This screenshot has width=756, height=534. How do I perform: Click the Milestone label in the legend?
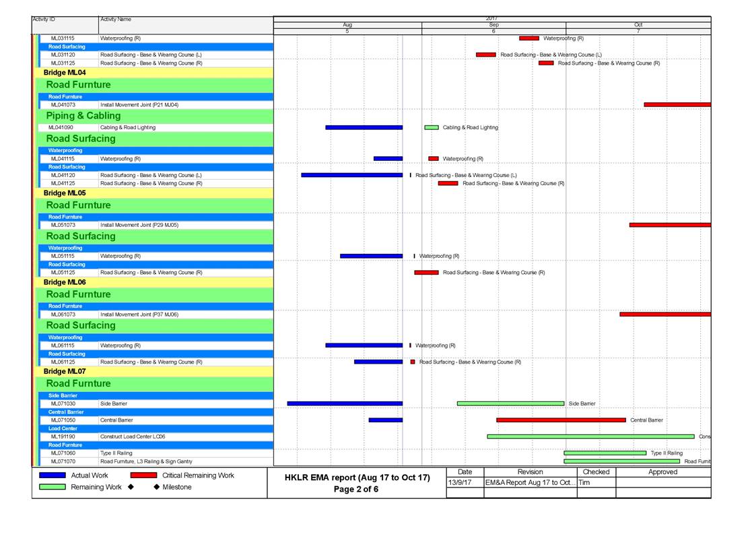point(177,487)
